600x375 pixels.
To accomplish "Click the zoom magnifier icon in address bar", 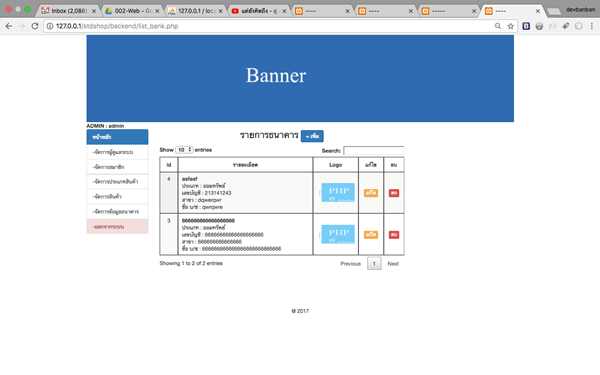I will click(x=498, y=26).
